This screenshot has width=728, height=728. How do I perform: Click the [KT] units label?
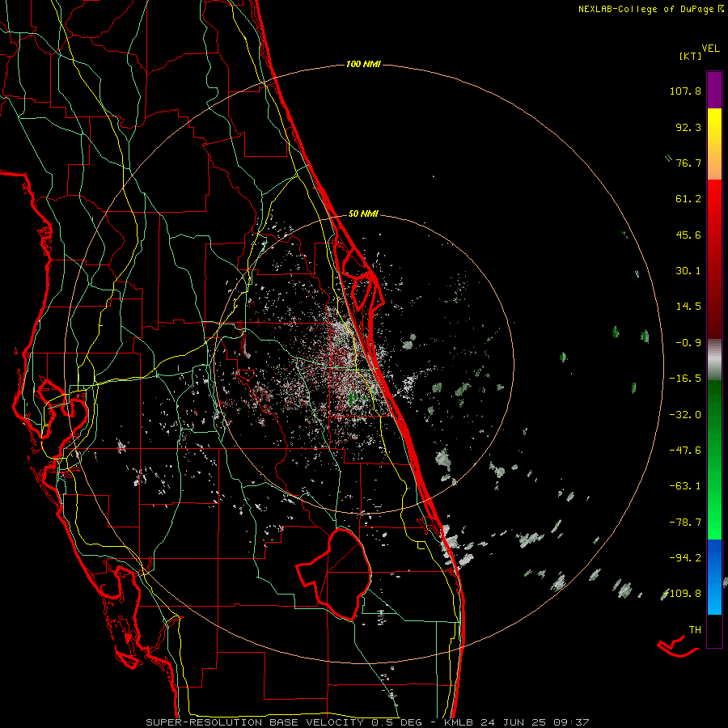pos(691,56)
